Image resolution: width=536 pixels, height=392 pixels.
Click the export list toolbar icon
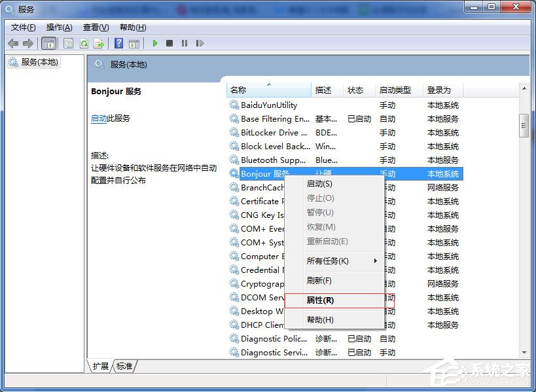pyautogui.click(x=99, y=43)
